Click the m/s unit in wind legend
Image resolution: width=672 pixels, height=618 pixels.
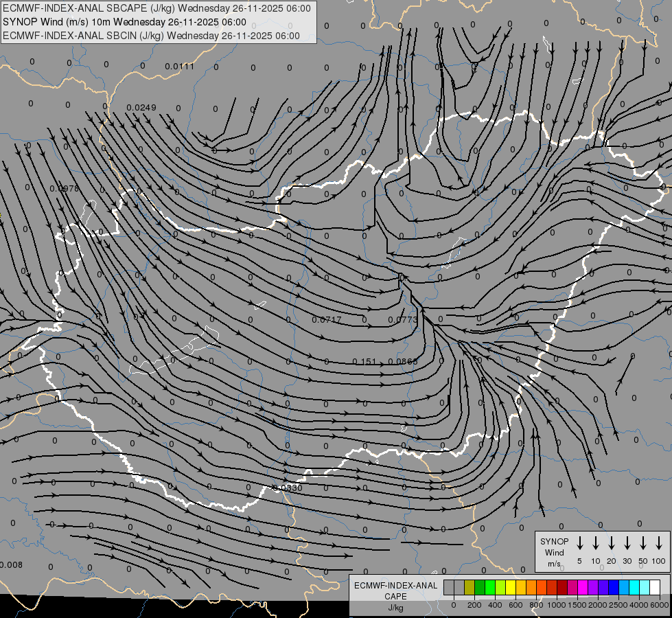554,564
